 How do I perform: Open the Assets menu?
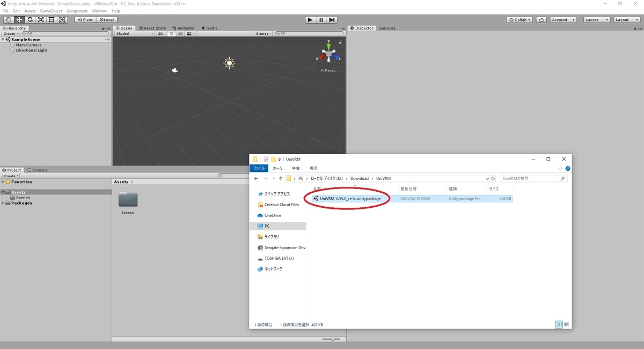coord(30,11)
